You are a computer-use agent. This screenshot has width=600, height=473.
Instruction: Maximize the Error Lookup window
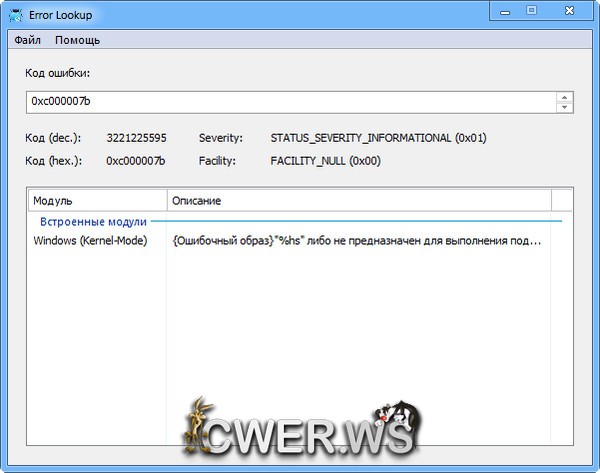(x=531, y=11)
